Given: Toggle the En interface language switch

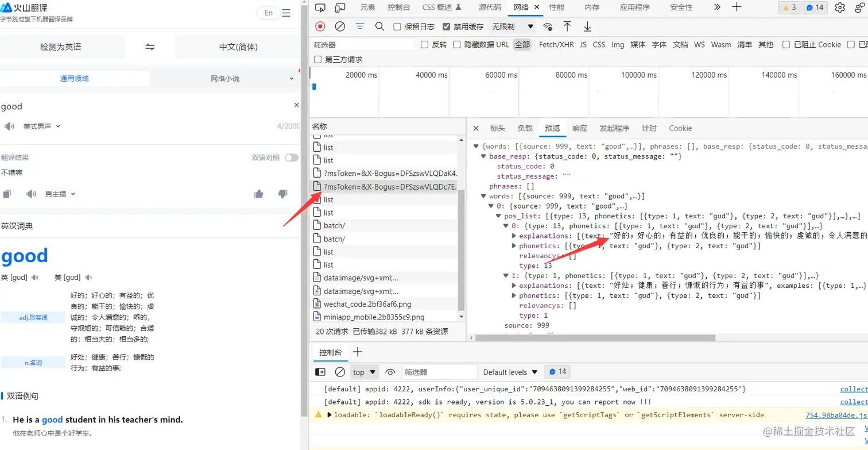Looking at the screenshot, I should [268, 13].
